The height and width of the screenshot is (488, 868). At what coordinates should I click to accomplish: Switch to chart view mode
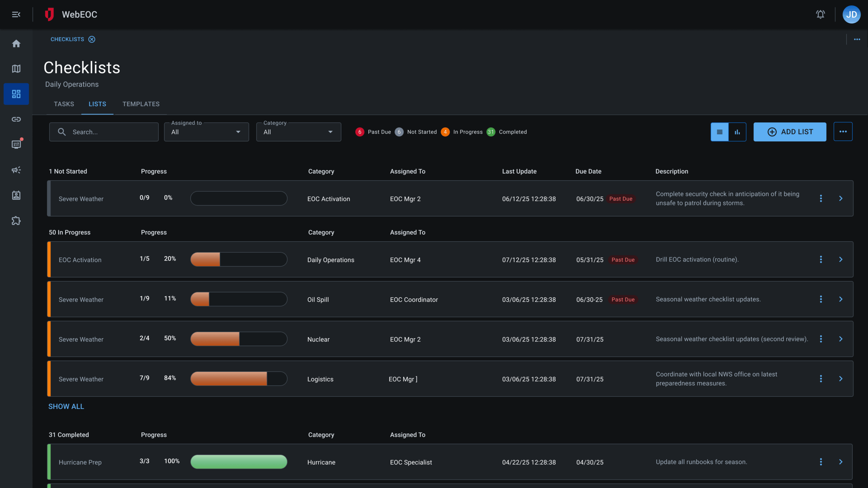click(737, 132)
